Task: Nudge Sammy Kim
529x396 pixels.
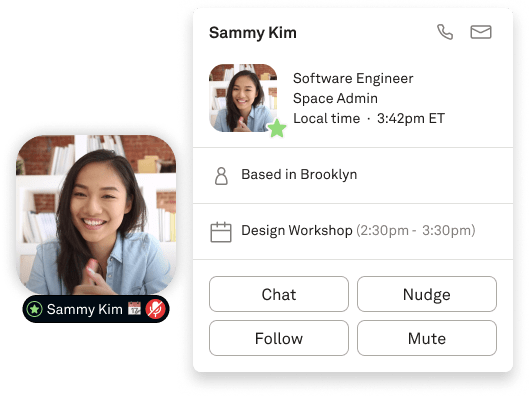Action: [427, 294]
